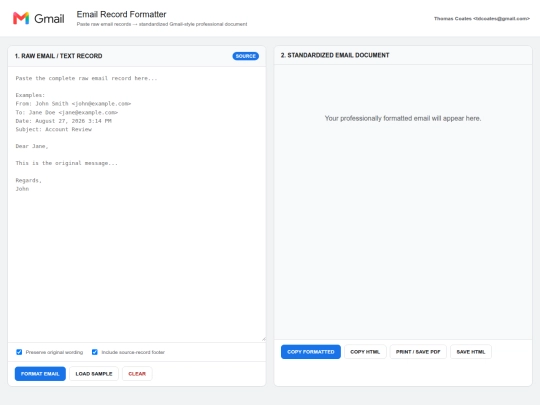The height and width of the screenshot is (405, 540).
Task: Click the Gmail M logo icon
Action: tap(21, 18)
